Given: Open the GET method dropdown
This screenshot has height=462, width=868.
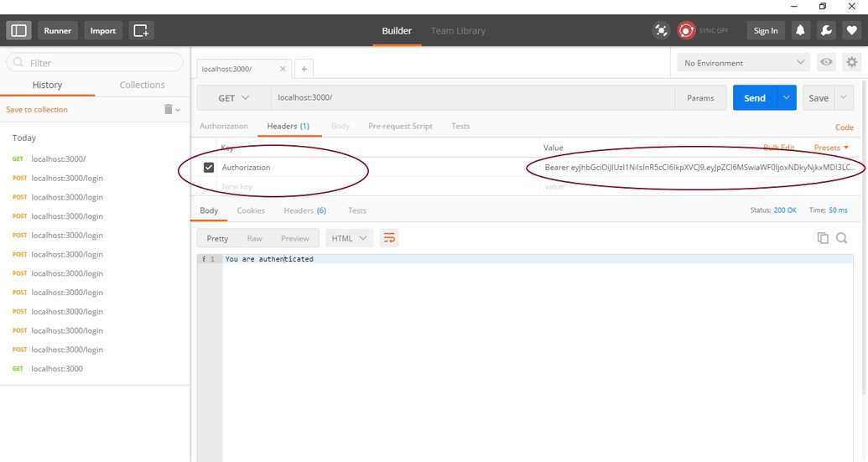Looking at the screenshot, I should (x=234, y=98).
